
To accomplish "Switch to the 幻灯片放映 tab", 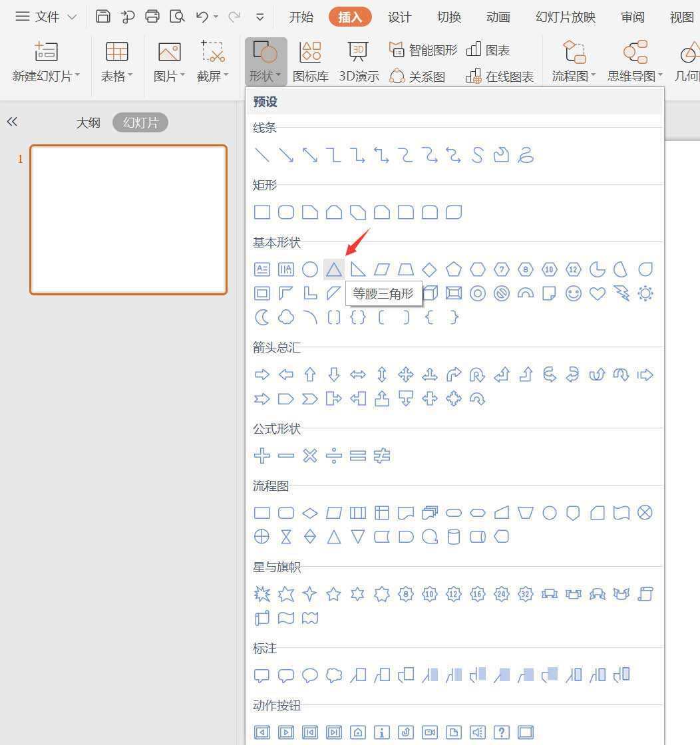I will [566, 17].
